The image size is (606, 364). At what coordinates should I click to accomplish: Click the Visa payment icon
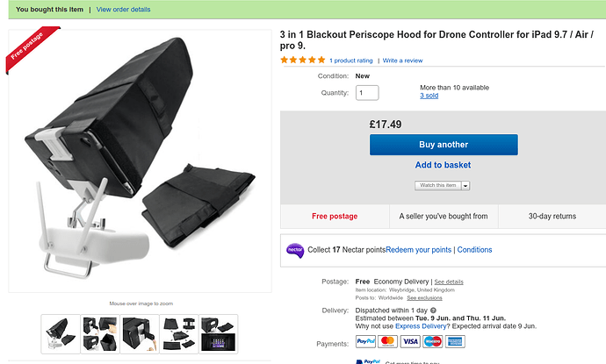pos(410,342)
